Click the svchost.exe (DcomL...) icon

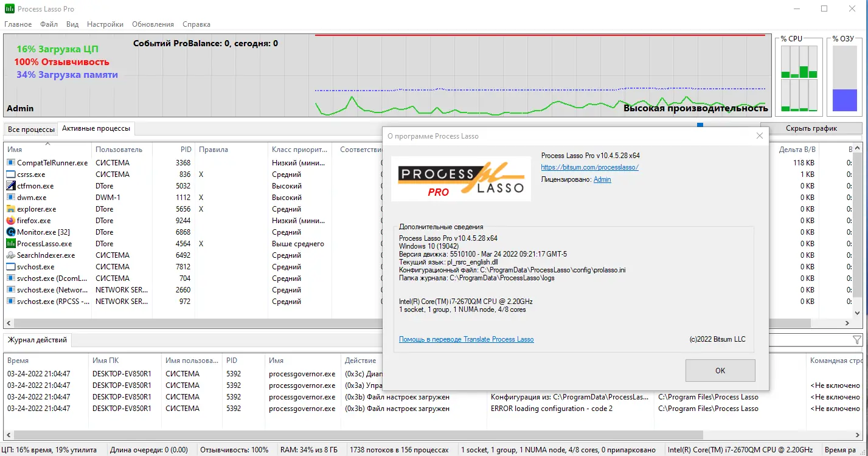coord(11,278)
